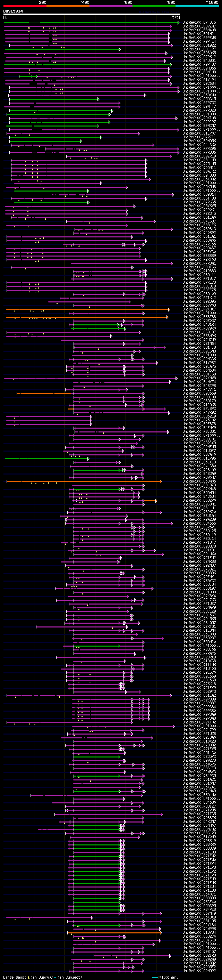Select the UniRef100_Q98457 label
This screenshot has width=222, height=980.
click(x=199, y=951)
